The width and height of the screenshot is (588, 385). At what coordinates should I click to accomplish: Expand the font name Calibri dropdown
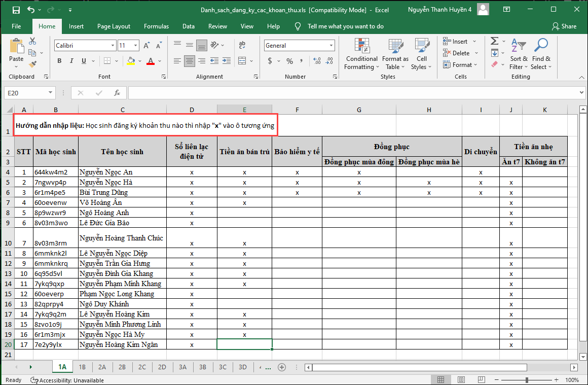tap(113, 46)
